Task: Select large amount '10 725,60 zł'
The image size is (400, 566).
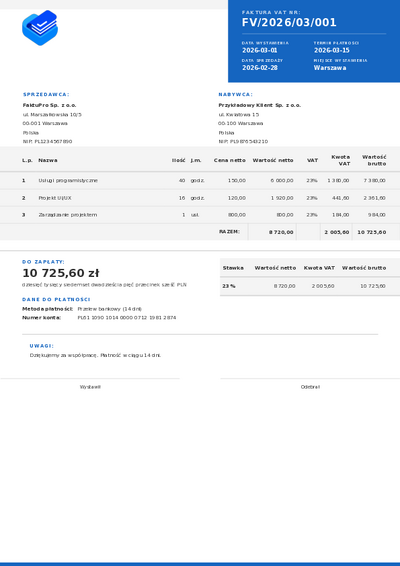Action: 61,273
